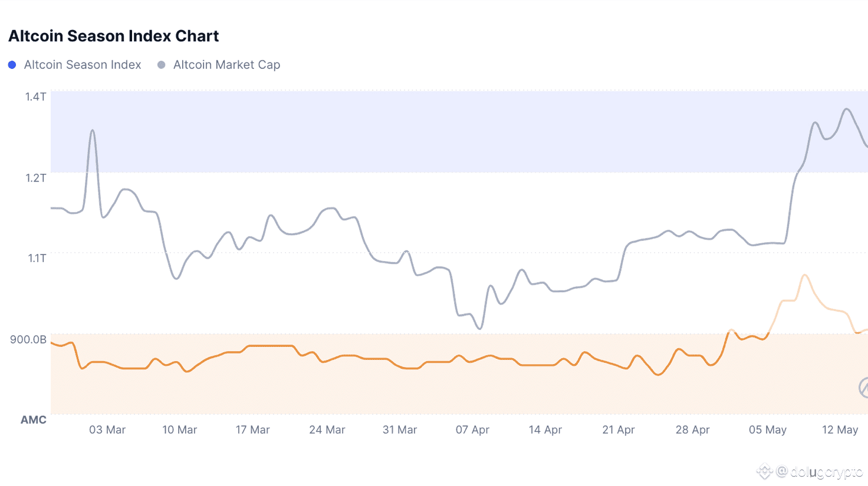Click the 900.0B y-axis label
Screen dimensions: 868x486
(28, 339)
